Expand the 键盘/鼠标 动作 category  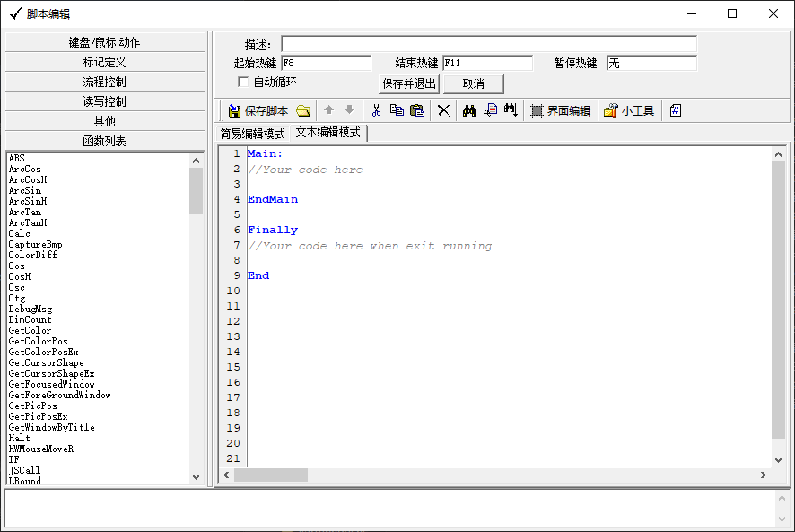[105, 42]
